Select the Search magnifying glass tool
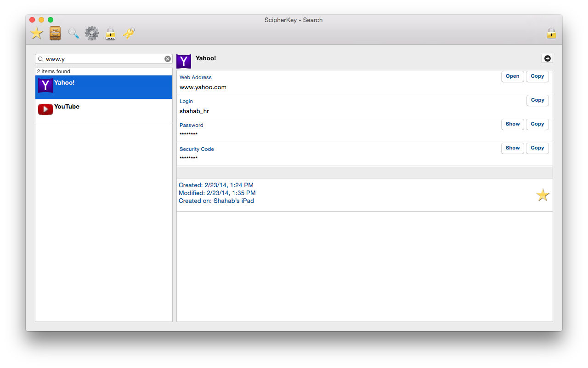 click(x=73, y=33)
